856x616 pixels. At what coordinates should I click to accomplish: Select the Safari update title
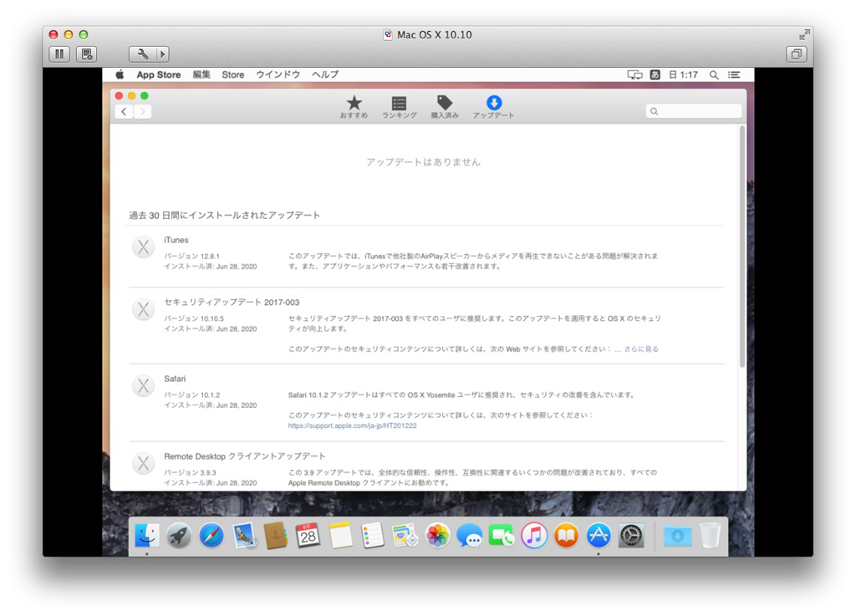[x=175, y=379]
